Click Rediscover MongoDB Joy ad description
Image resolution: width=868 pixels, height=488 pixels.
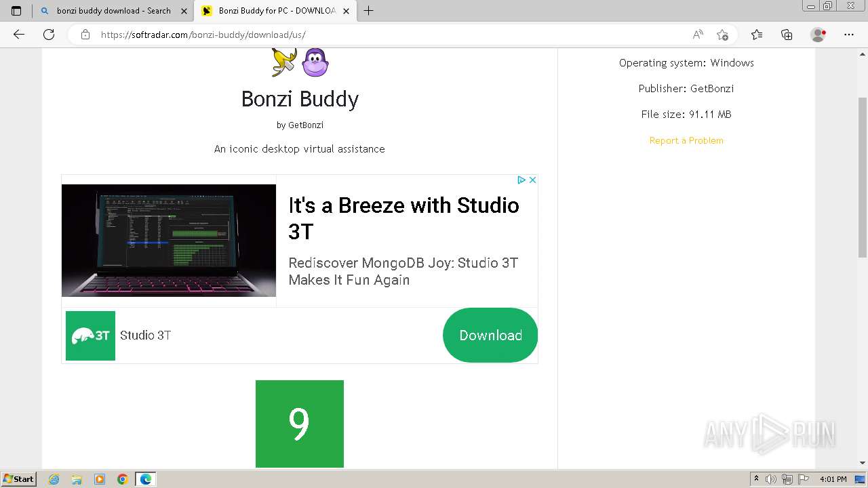[x=403, y=271]
